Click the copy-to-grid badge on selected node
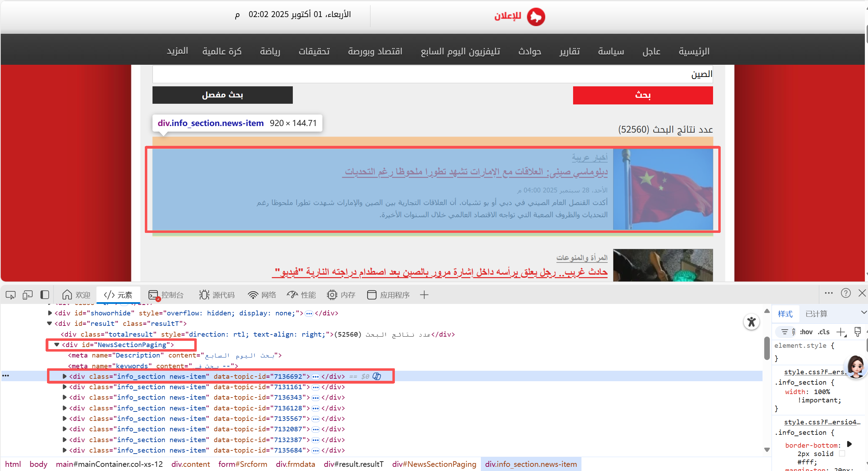868x471 pixels. click(x=377, y=376)
